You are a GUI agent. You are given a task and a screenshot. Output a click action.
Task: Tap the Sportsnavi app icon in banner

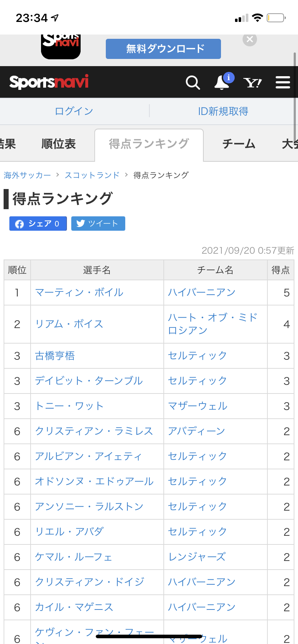(61, 47)
